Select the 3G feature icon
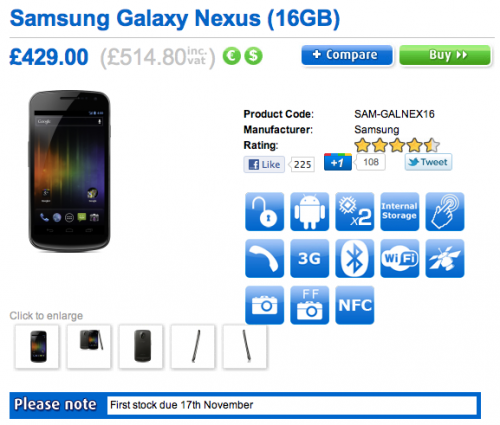 pyautogui.click(x=309, y=258)
